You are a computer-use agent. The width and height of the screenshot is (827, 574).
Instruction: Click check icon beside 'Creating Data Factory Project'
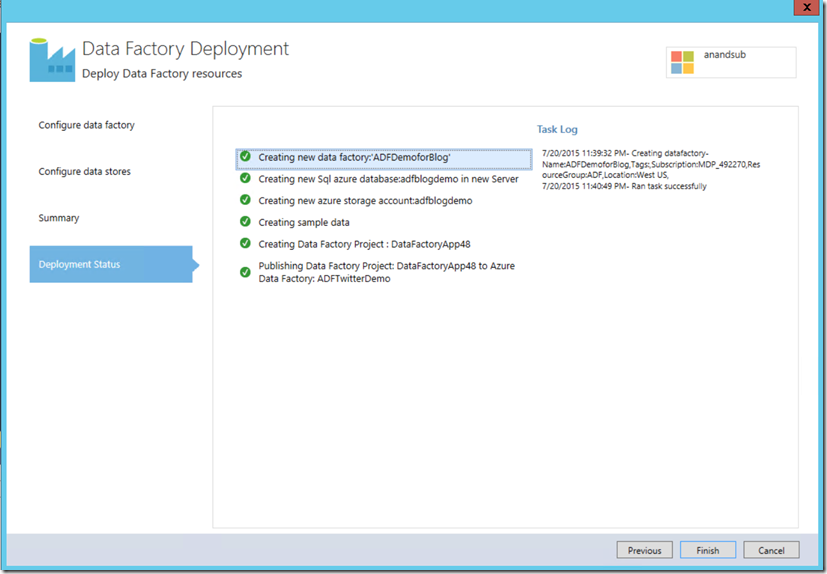click(x=245, y=243)
